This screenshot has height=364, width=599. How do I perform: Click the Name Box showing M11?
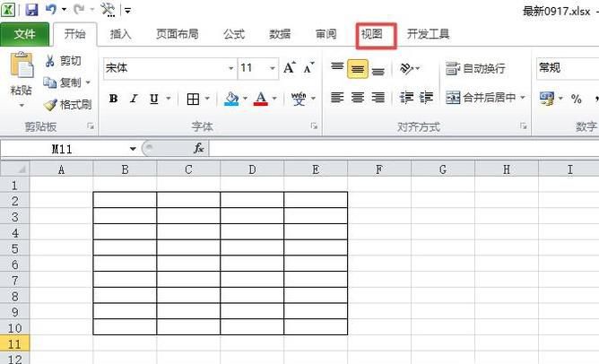click(63, 149)
